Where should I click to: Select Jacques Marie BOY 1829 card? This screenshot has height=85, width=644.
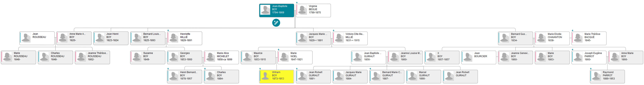(313, 38)
